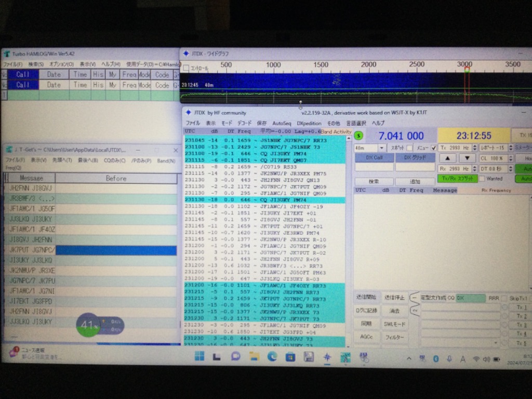The image size is (532, 399).
Task: Click the J.T-Get's window title icon
Action: pos(9,150)
